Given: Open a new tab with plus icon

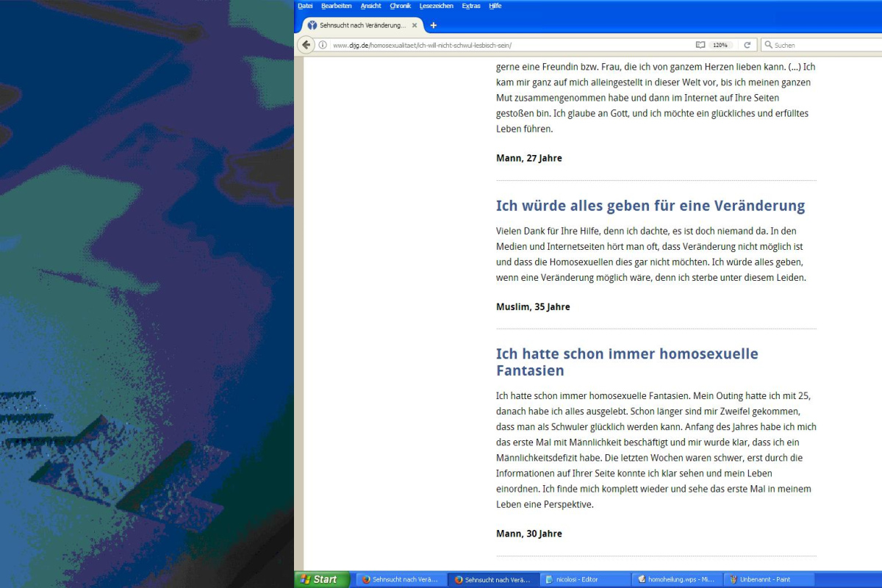Looking at the screenshot, I should coord(433,25).
